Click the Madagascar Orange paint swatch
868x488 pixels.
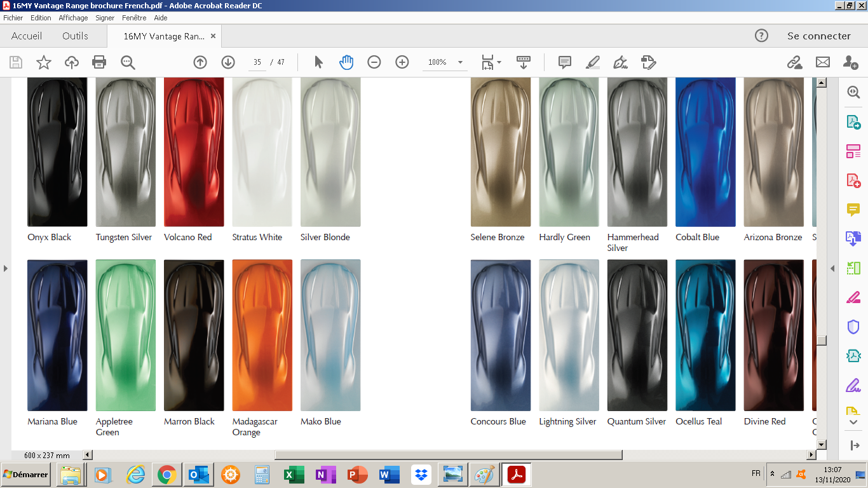click(x=262, y=335)
